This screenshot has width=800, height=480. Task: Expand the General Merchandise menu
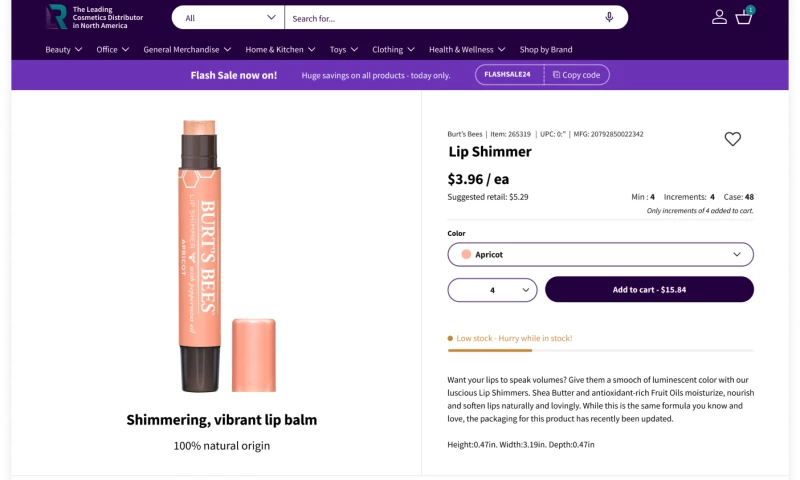[187, 49]
